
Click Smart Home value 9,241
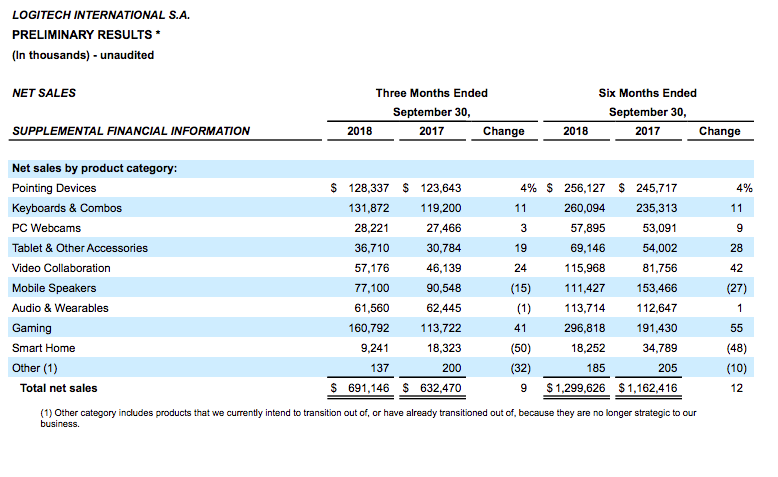(375, 348)
